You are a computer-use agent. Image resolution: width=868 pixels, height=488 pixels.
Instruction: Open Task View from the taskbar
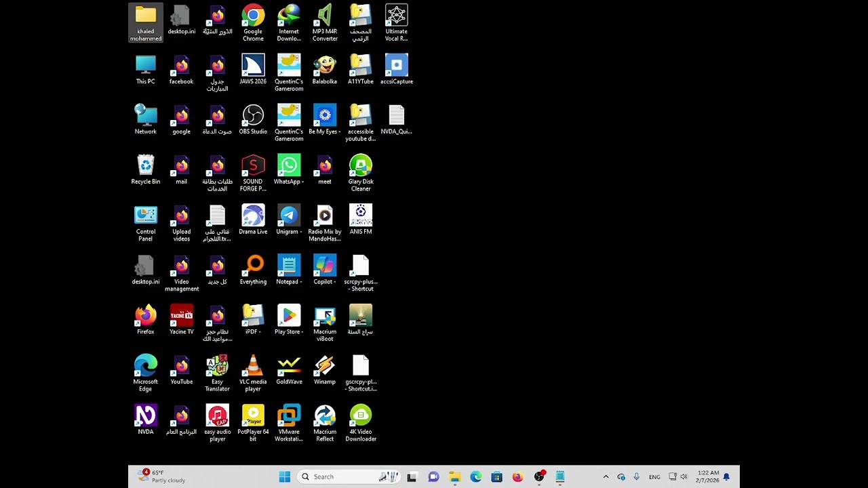point(412,476)
